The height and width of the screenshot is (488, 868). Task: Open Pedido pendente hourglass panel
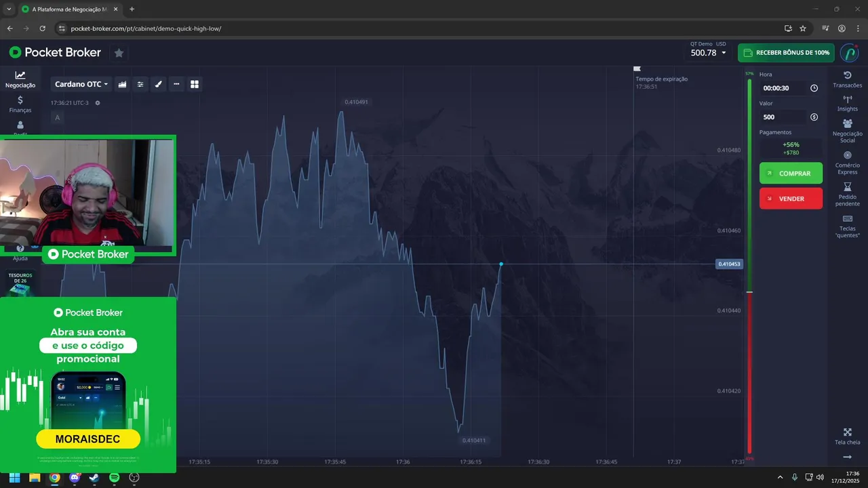(x=847, y=195)
